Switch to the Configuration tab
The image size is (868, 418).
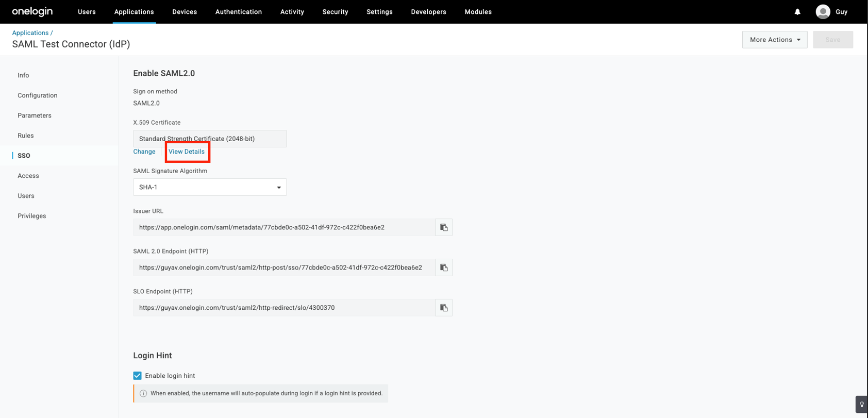pyautogui.click(x=38, y=95)
